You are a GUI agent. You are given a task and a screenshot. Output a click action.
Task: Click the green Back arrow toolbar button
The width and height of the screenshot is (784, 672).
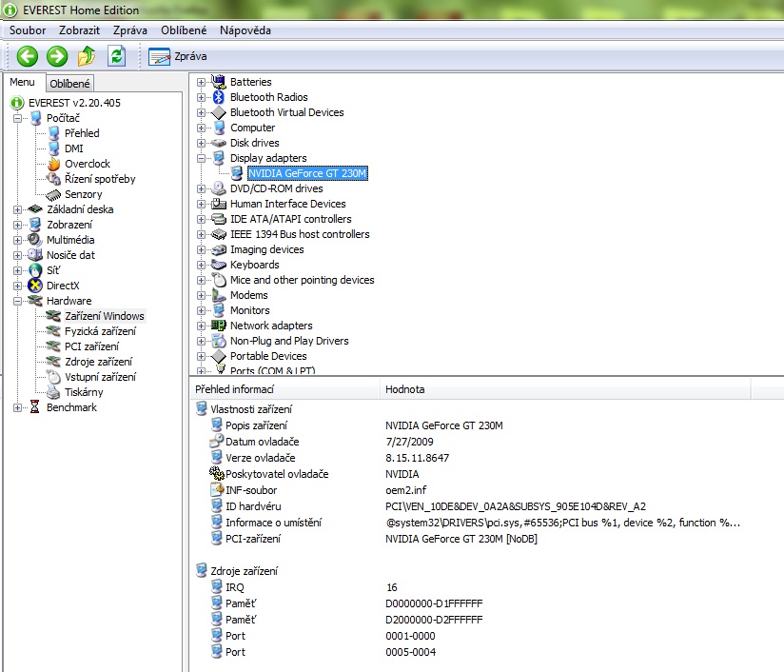tap(27, 56)
